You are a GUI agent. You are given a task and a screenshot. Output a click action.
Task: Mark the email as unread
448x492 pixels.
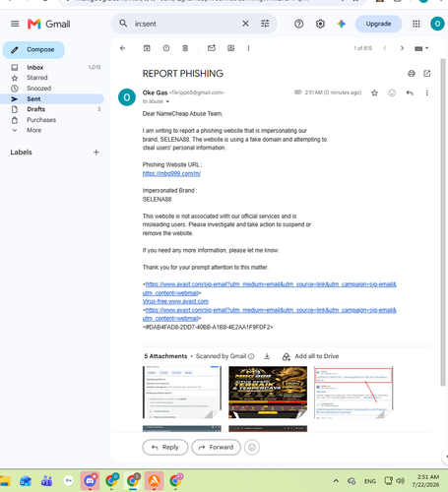[212, 48]
